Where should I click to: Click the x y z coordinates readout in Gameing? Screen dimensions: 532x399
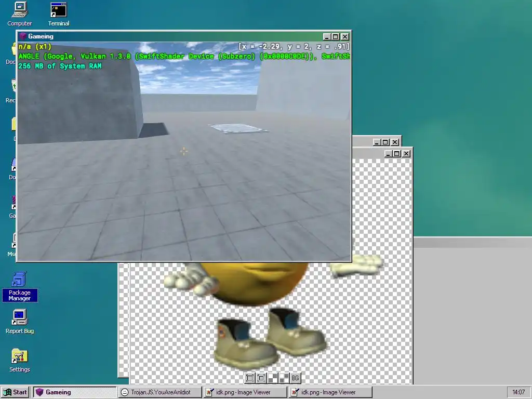(x=294, y=47)
